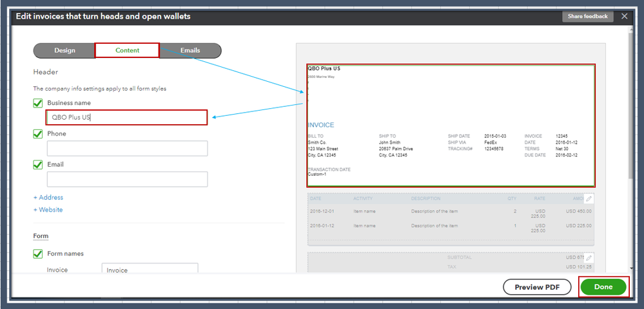Open the Emails tab
Screen dimensions: 644x309
pyautogui.click(x=190, y=50)
